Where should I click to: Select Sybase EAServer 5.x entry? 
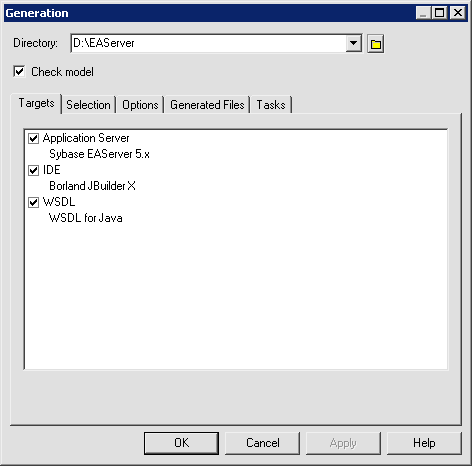[x=99, y=154]
